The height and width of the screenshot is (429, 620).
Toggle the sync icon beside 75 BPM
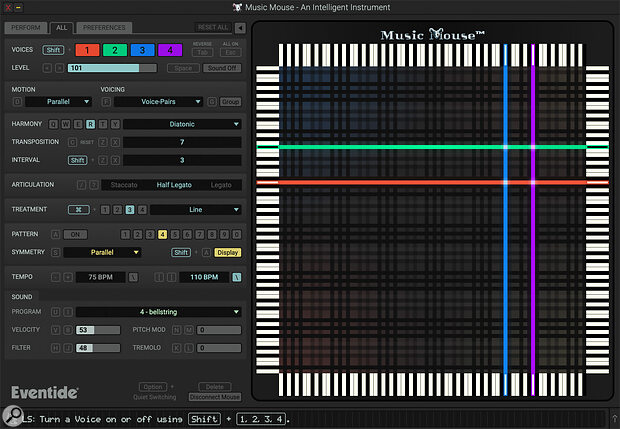[133, 277]
